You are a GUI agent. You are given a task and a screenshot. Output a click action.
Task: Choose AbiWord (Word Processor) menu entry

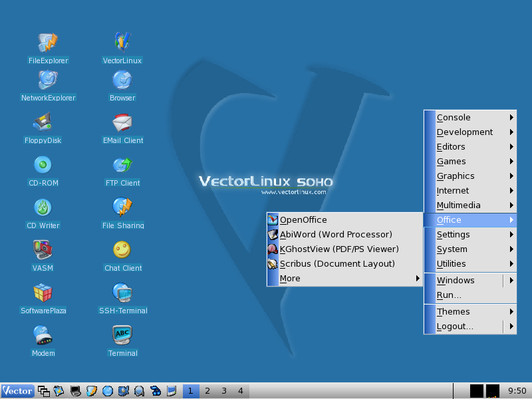click(x=336, y=235)
